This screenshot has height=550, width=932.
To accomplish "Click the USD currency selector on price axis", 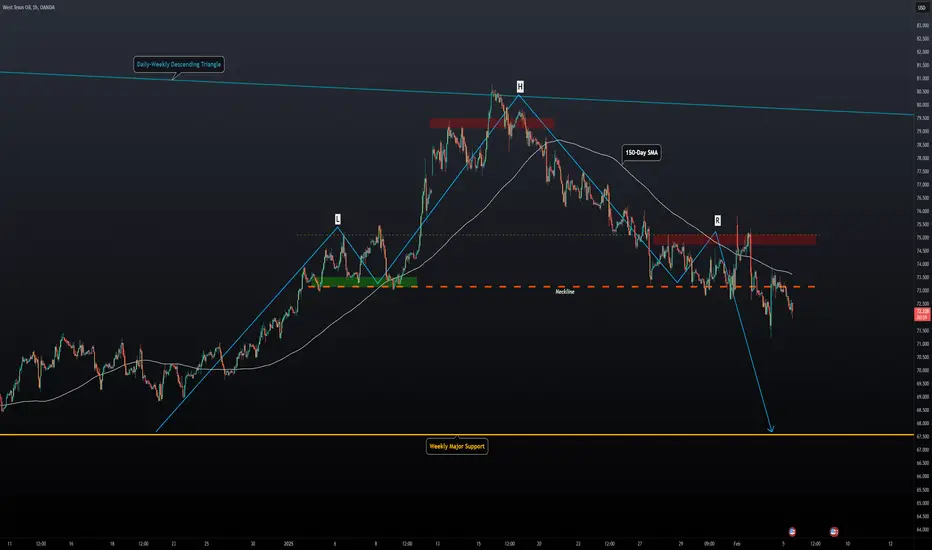I will (922, 8).
